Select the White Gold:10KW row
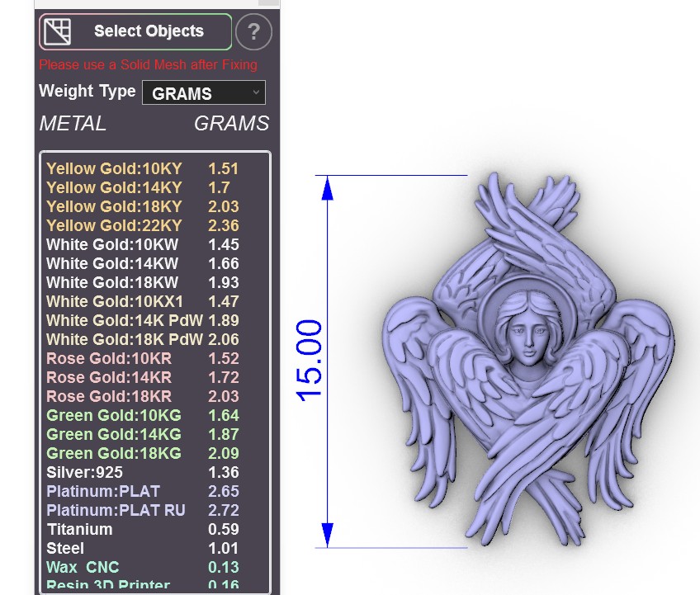The height and width of the screenshot is (595, 700). pos(143,244)
